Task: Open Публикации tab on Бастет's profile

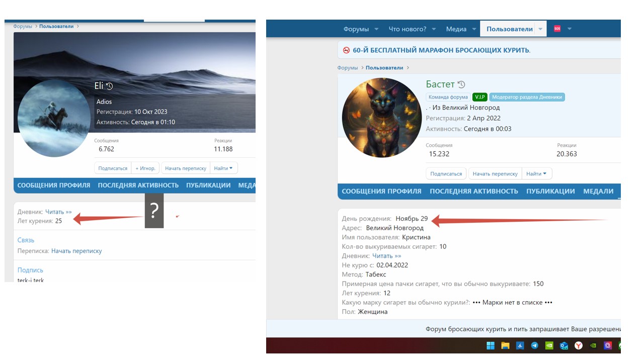Action: point(550,191)
